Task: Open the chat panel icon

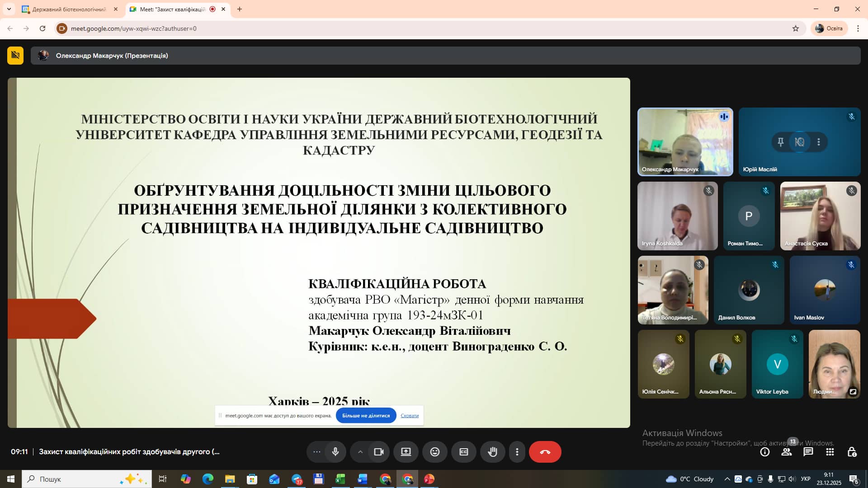Action: (808, 452)
